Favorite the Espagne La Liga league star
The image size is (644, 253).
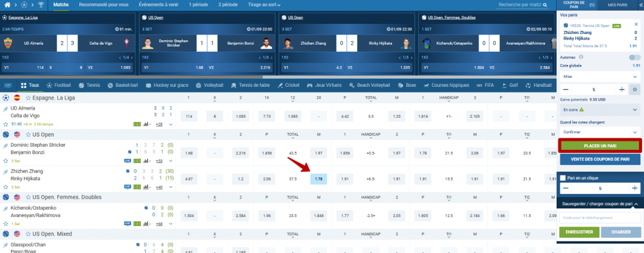(x=28, y=98)
